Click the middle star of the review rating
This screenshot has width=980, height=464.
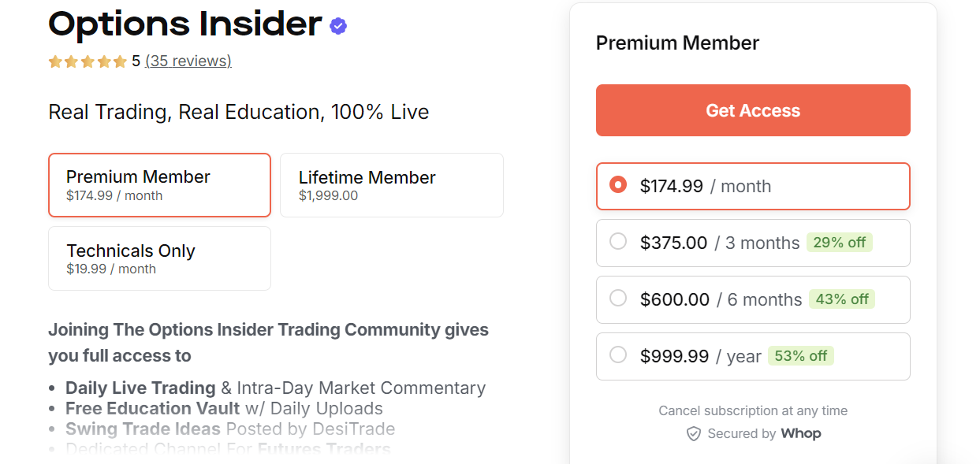pos(88,61)
